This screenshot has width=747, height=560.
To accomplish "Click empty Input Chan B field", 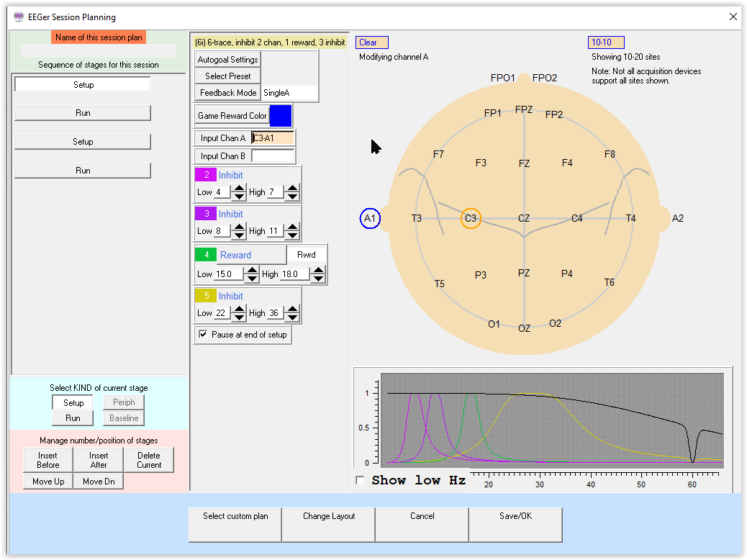I will 273,156.
